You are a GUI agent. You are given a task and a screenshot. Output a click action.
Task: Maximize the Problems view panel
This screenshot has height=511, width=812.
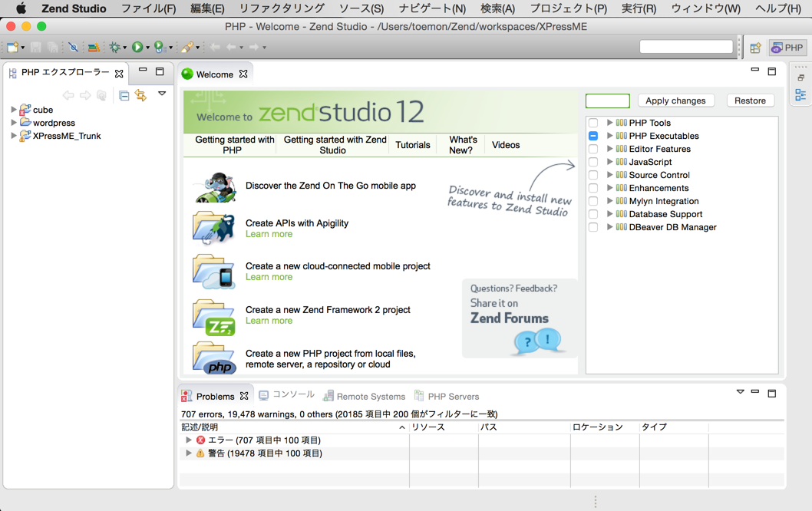click(771, 394)
